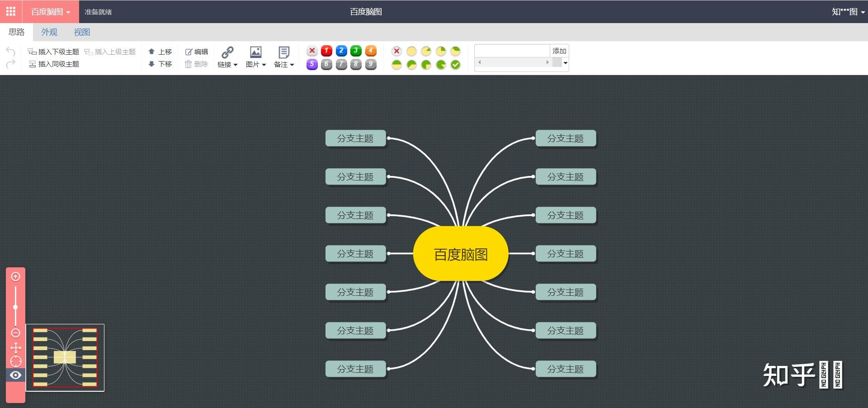Activate the pan hand/move tool

[15, 347]
